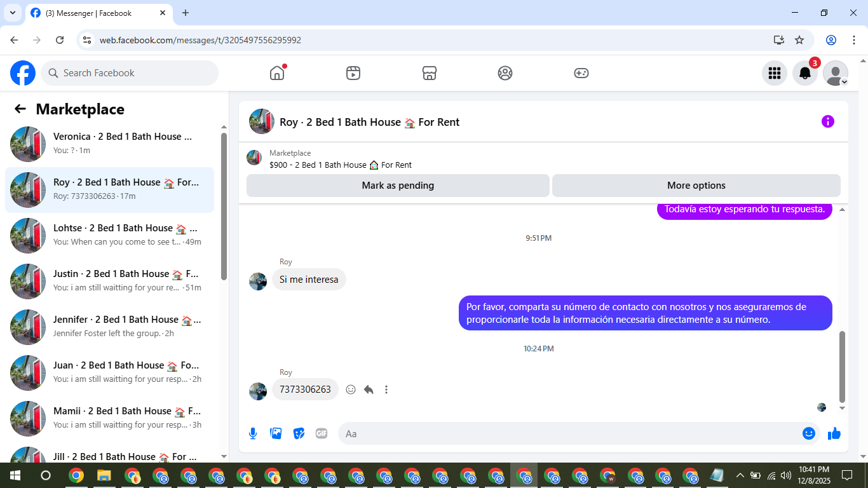Click the '7373306263' message bubble
This screenshot has width=868, height=488.
click(x=305, y=390)
